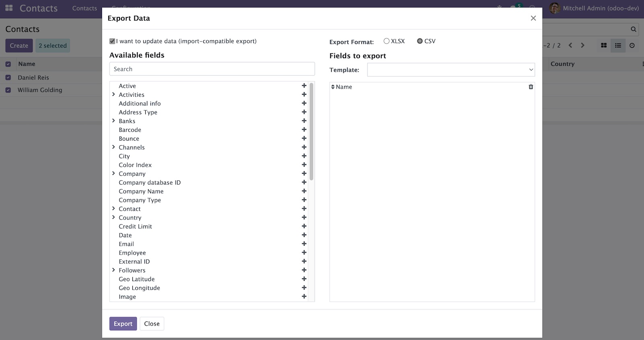Image resolution: width=644 pixels, height=340 pixels.
Task: Expand the Followers field tree
Action: (x=114, y=270)
